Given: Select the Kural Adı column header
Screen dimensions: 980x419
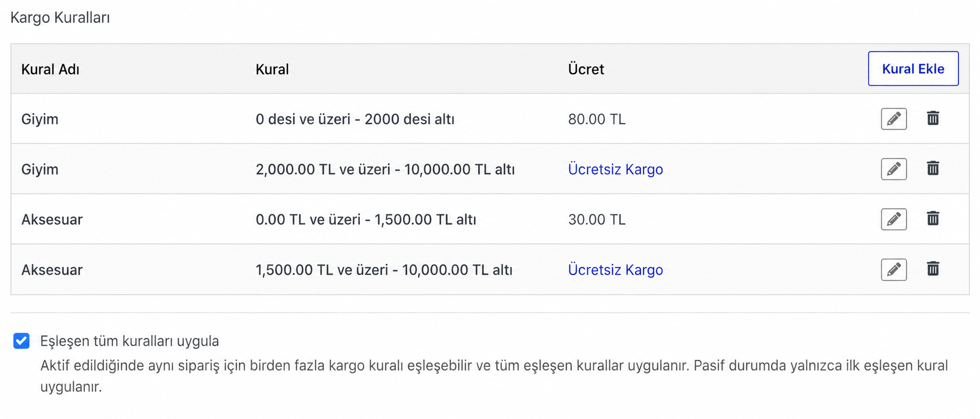Looking at the screenshot, I should (x=50, y=69).
